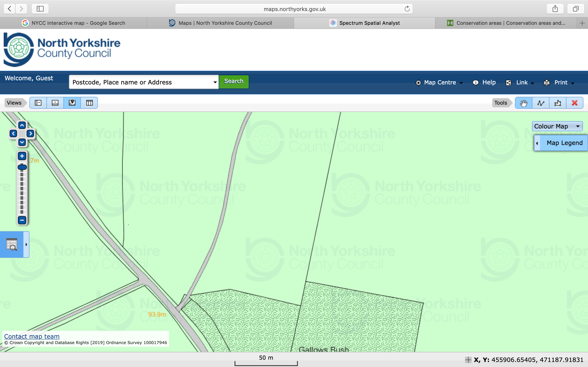Click the red X clear tool
The width and height of the screenshot is (588, 367).
click(574, 103)
